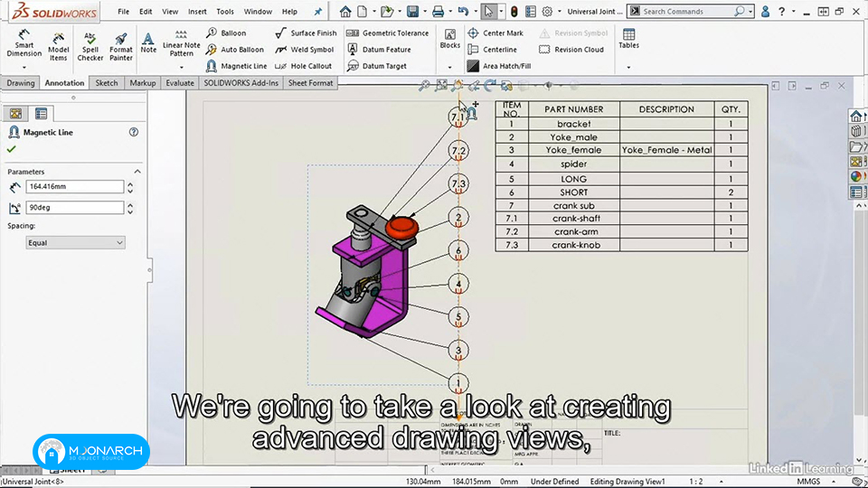Open the PropertyManager tab in the left panel
The image size is (868, 488).
coord(41,114)
